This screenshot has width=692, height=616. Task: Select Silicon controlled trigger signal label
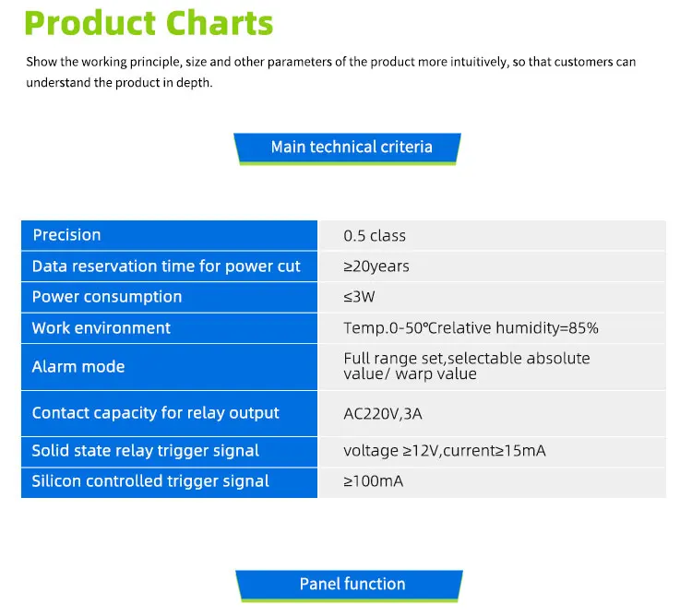(x=150, y=481)
